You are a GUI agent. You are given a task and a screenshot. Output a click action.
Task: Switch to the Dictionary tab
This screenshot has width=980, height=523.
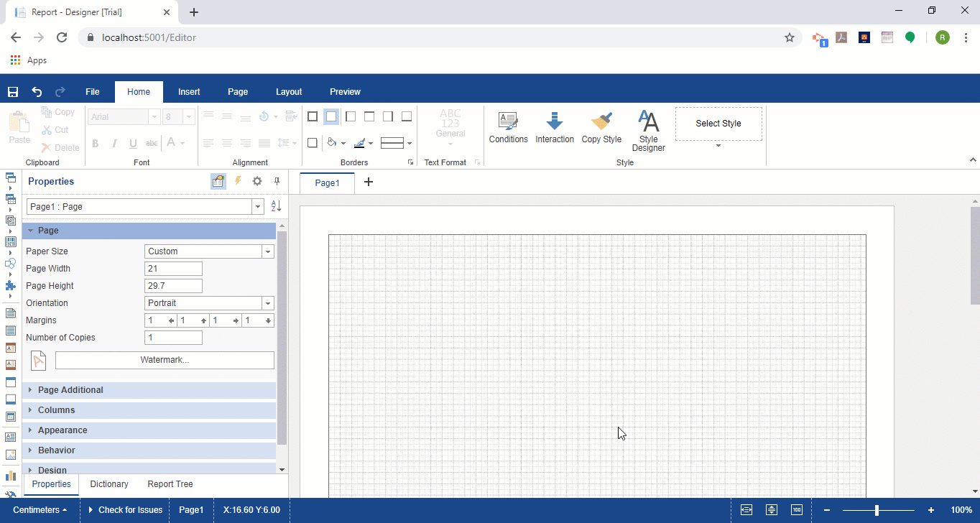coord(109,484)
